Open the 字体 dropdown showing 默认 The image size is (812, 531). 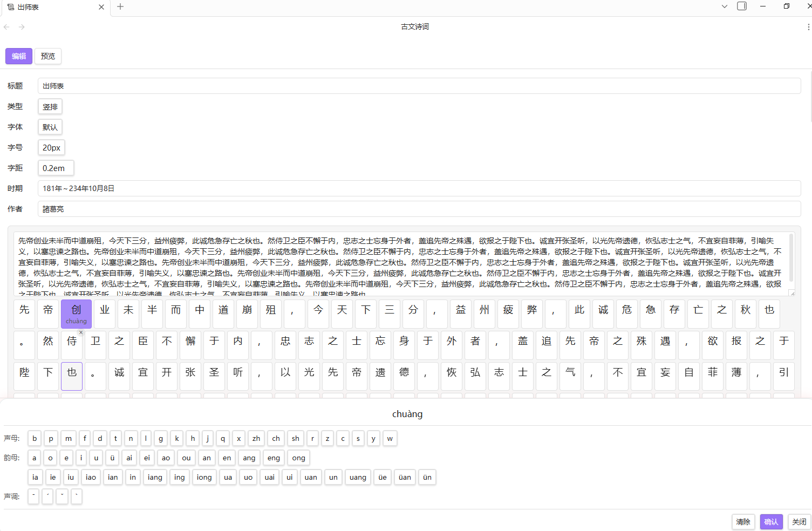tap(50, 127)
